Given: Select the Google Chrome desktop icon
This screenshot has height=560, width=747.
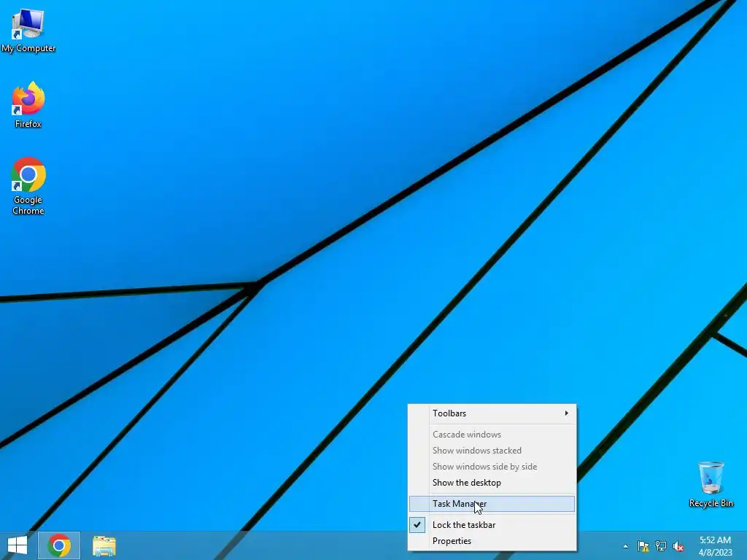Looking at the screenshot, I should coord(28,186).
